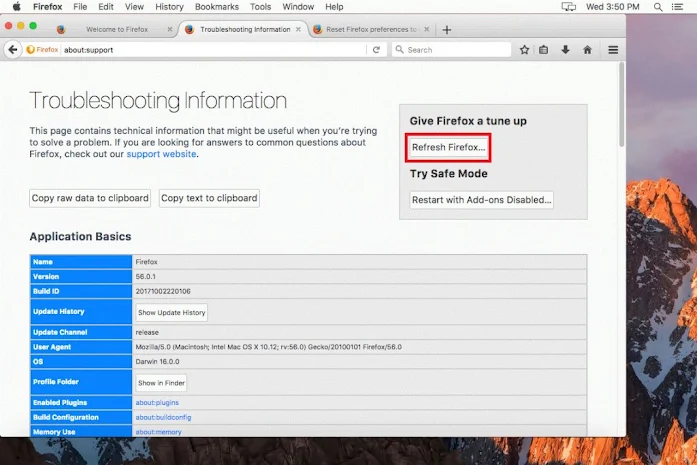
Task: Click Show Update History button
Action: [x=172, y=313]
